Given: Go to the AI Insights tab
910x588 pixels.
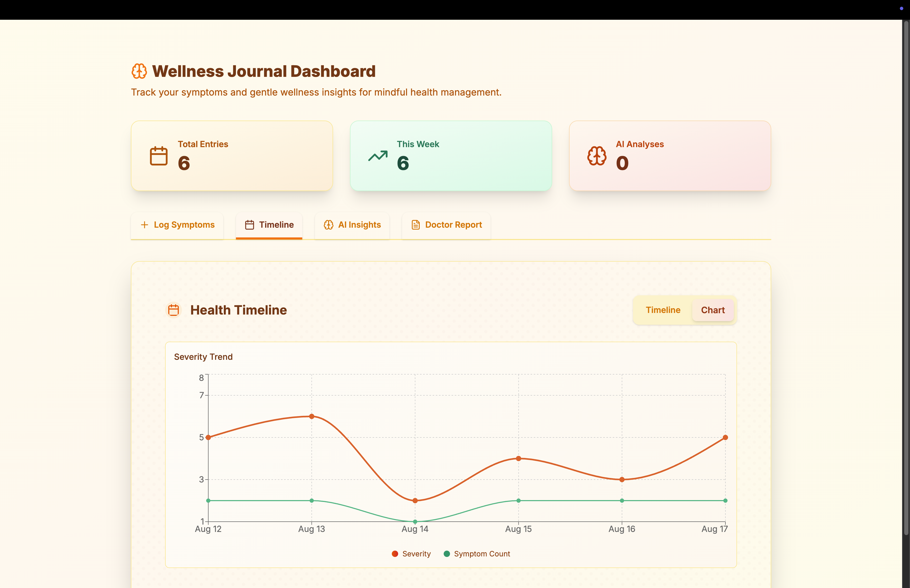Looking at the screenshot, I should click(352, 225).
